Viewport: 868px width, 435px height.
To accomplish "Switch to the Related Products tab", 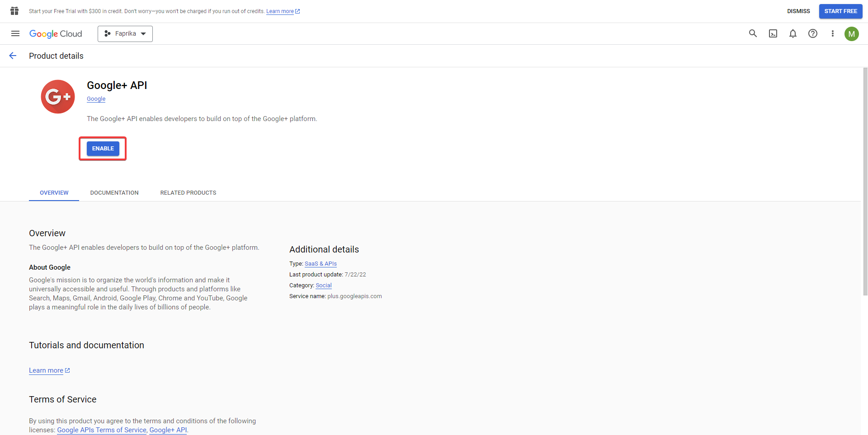I will click(x=188, y=193).
